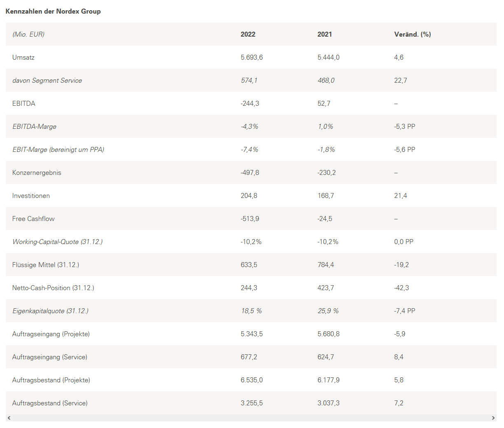Click the Netto-Cash-Position change value -42,3

[401, 288]
